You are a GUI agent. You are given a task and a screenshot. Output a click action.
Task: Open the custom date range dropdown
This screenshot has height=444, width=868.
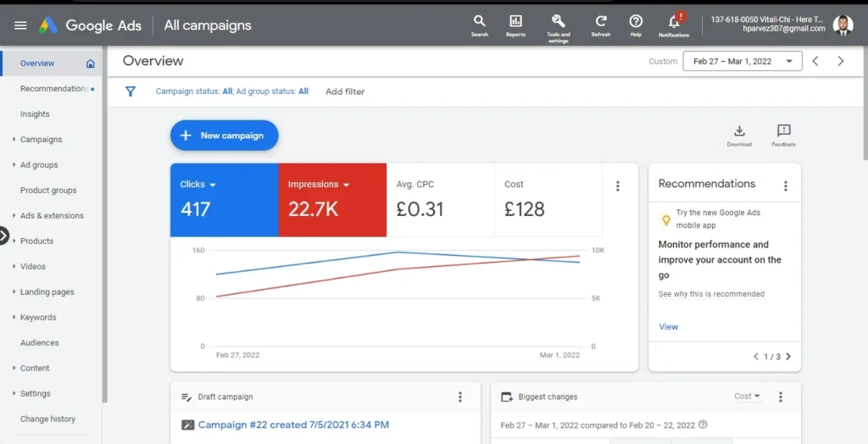pos(743,61)
